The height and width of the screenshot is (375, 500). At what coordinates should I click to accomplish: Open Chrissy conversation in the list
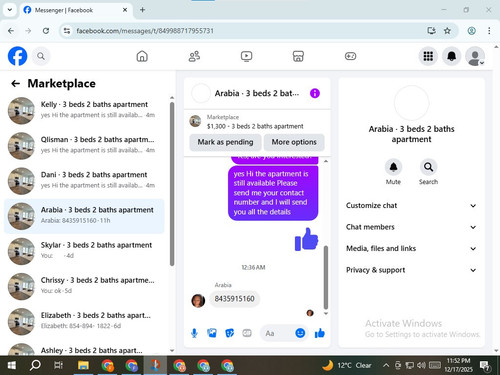pos(84,286)
